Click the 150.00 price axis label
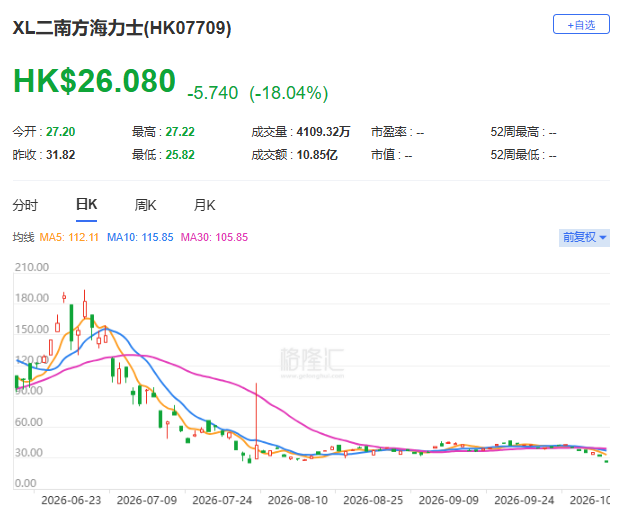This screenshot has height=510, width=635. pos(32,329)
